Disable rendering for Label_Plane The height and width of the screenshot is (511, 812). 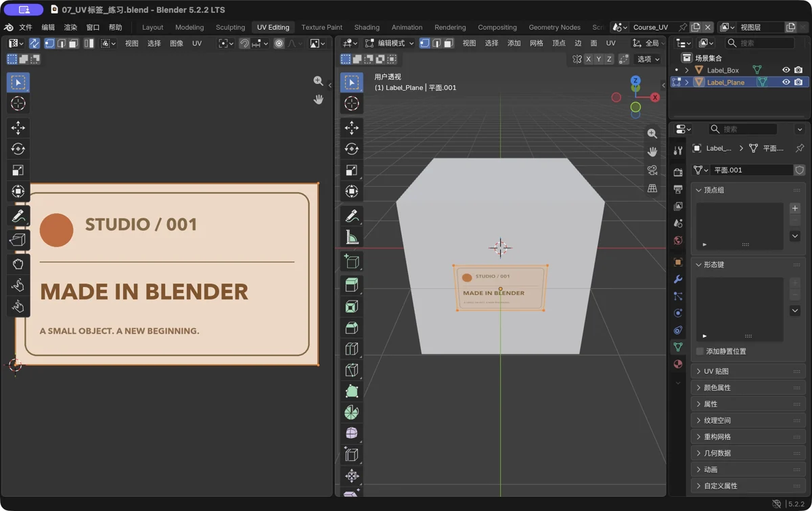[798, 83]
